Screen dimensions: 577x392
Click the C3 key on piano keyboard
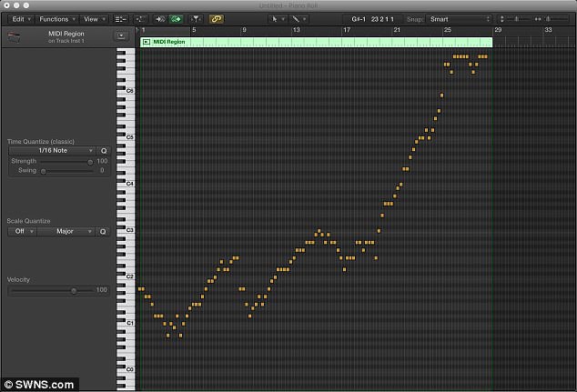click(x=125, y=231)
